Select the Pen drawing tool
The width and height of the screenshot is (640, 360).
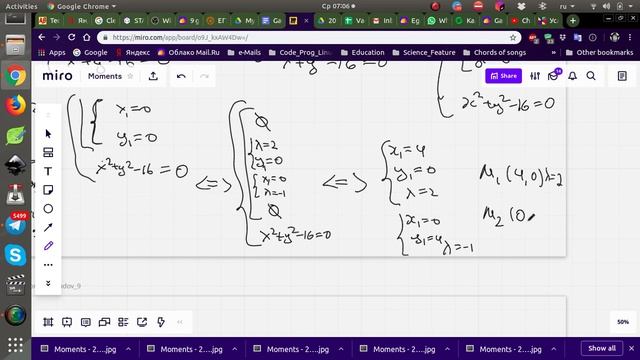pyautogui.click(x=48, y=246)
